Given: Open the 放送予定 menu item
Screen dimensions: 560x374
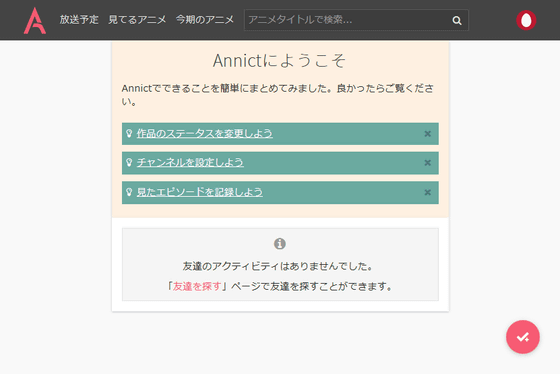Looking at the screenshot, I should 79,20.
